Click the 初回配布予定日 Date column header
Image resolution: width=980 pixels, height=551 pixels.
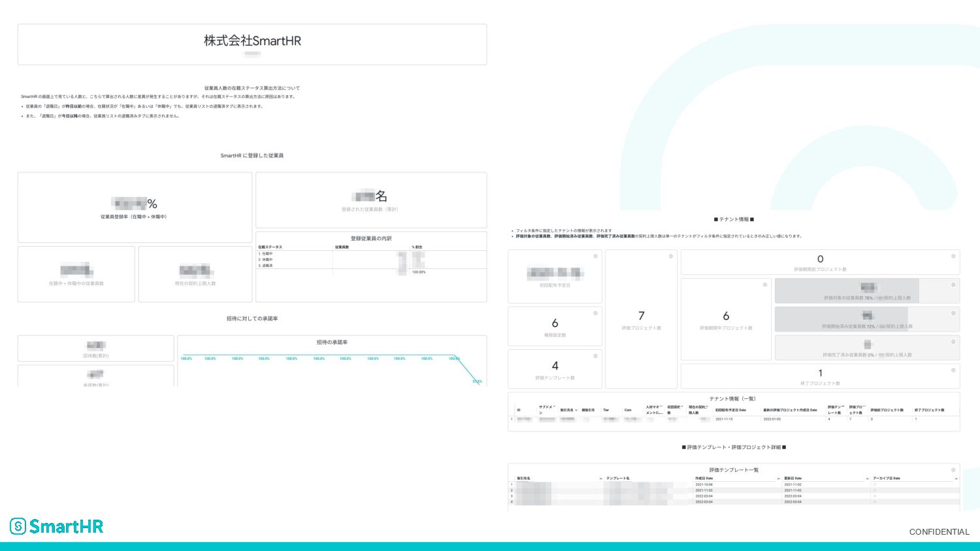click(x=730, y=410)
